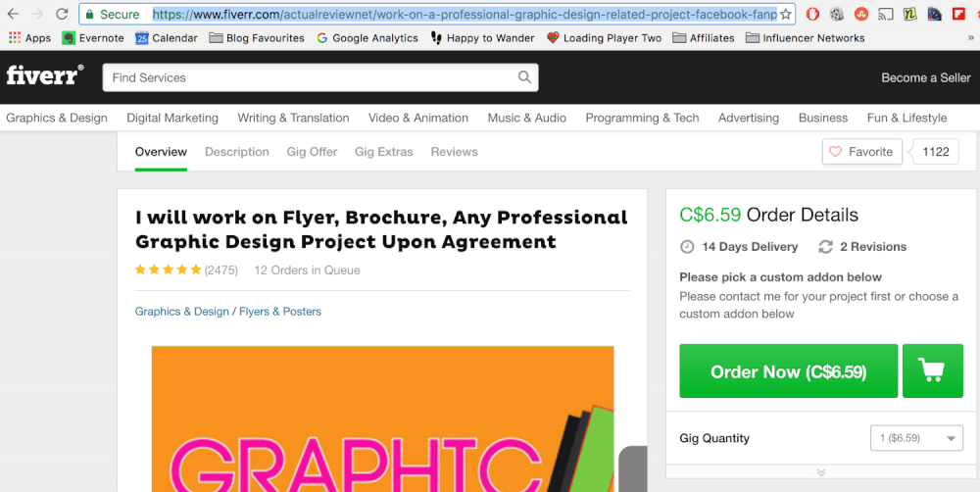Expand order details with the down chevron
Screen dimensions: 980x492
tap(821, 472)
